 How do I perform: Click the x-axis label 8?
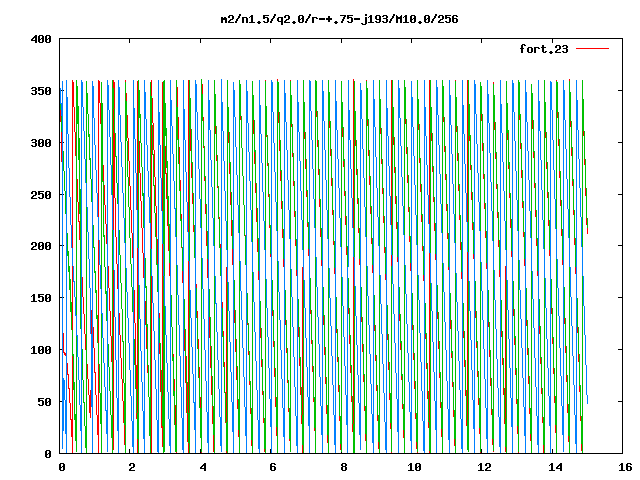[344, 467]
